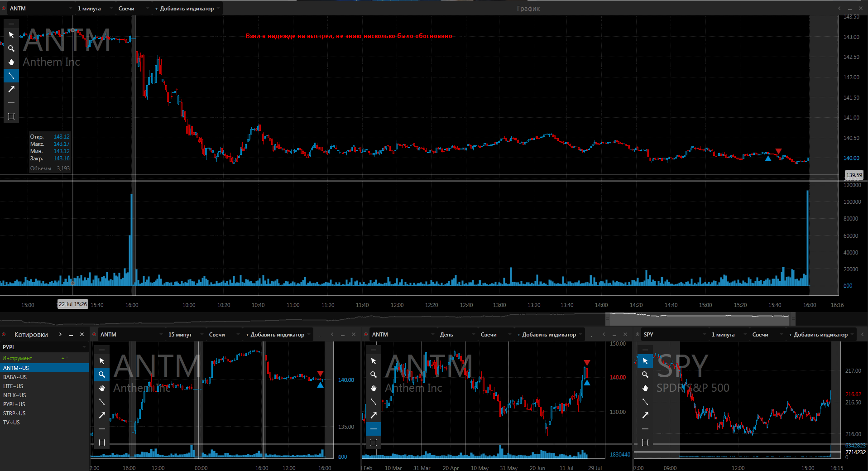Select the rectangle tool in main chart

pyautogui.click(x=11, y=116)
